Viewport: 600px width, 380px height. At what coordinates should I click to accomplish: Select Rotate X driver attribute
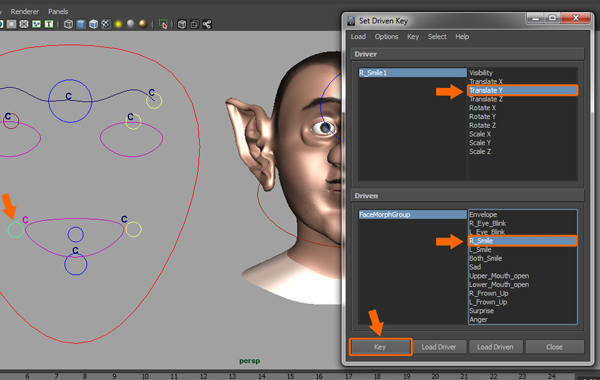tap(483, 108)
